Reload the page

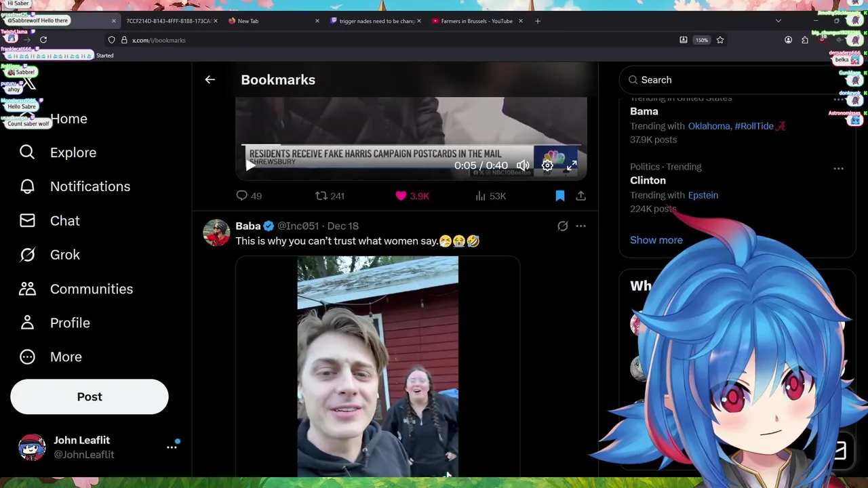43,40
